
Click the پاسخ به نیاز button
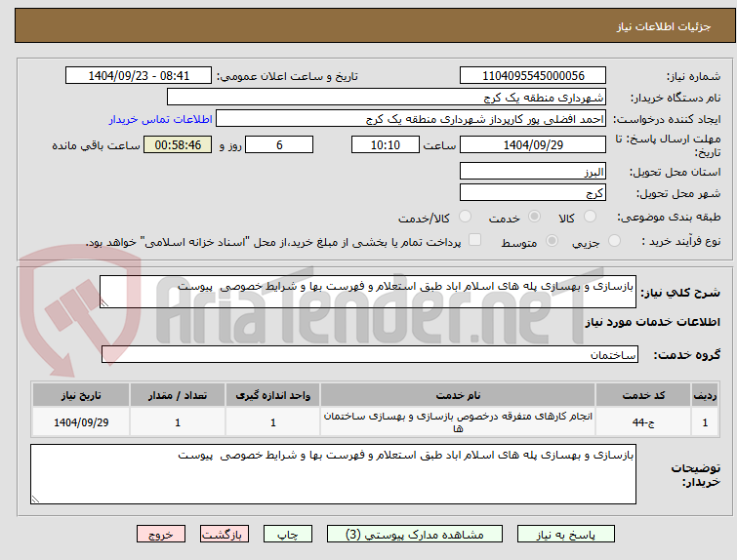click(566, 535)
